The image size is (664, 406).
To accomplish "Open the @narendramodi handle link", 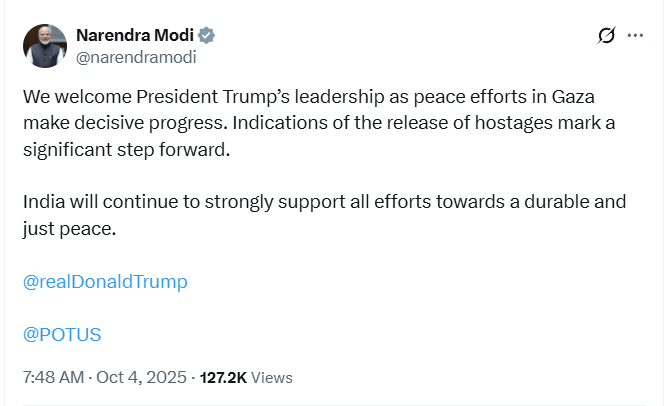I will click(136, 57).
